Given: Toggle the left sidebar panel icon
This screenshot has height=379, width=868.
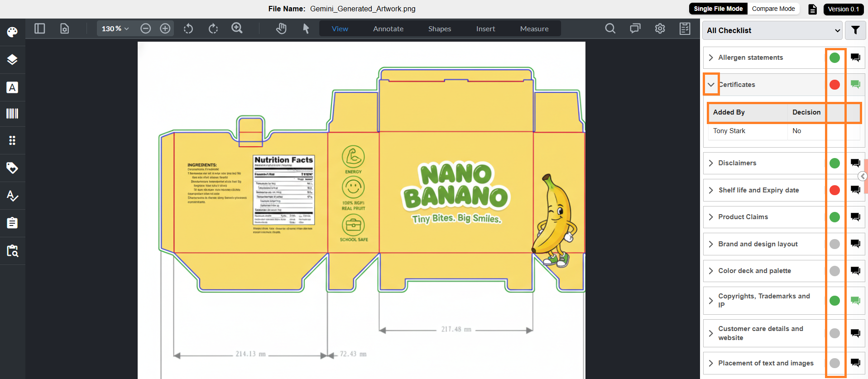Looking at the screenshot, I should click(40, 29).
